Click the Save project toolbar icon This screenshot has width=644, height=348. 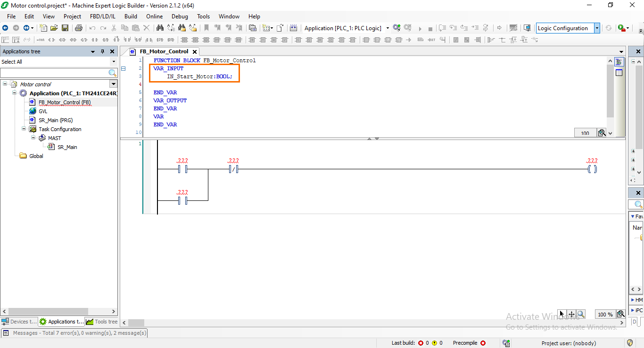tap(65, 28)
